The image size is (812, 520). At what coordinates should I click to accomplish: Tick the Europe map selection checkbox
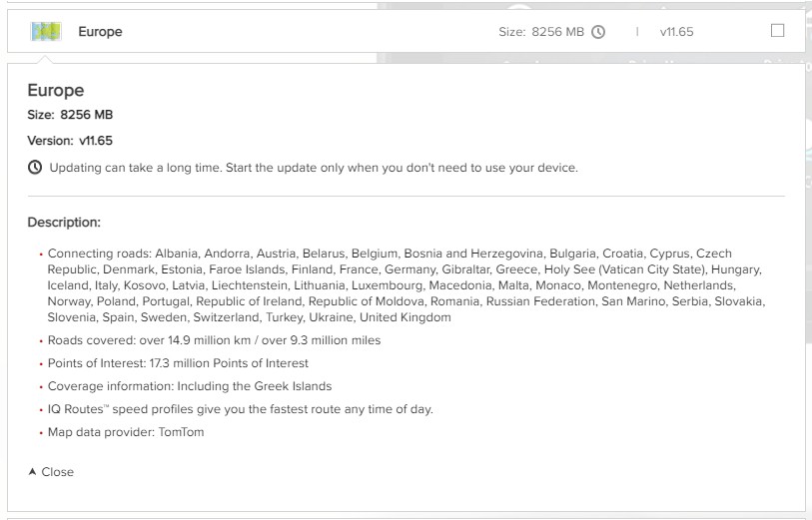[777, 31]
